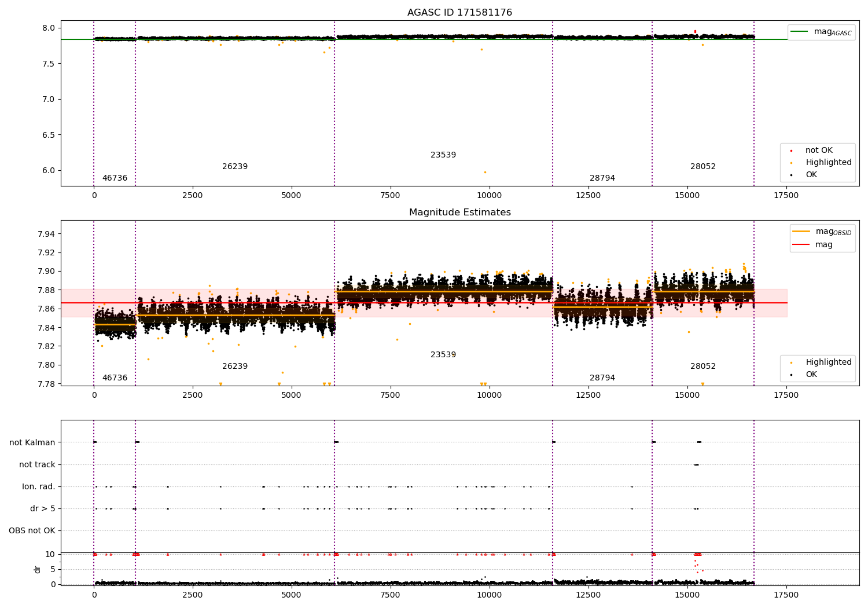
Task: Click the OBS not OK row label
Action: [32, 531]
